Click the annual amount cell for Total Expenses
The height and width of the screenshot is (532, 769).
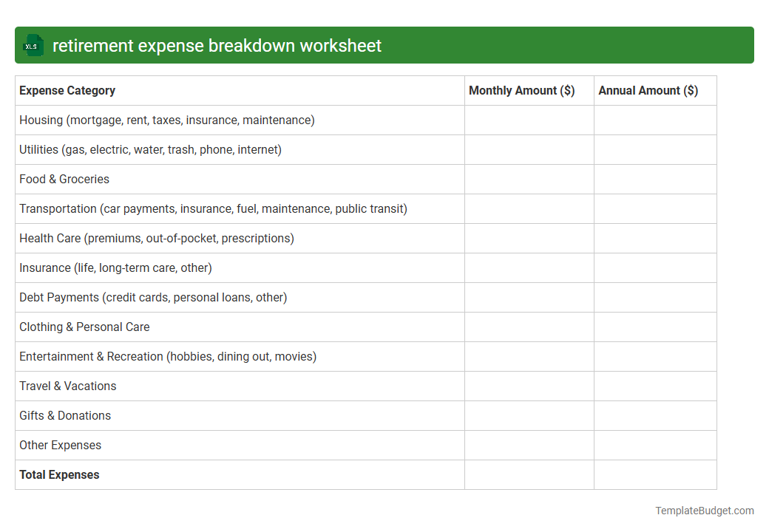(654, 474)
